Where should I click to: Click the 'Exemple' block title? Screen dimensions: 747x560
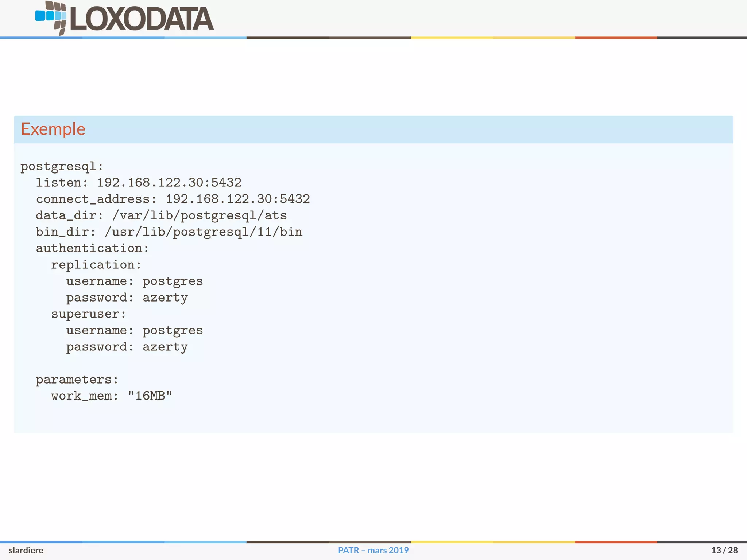point(53,129)
